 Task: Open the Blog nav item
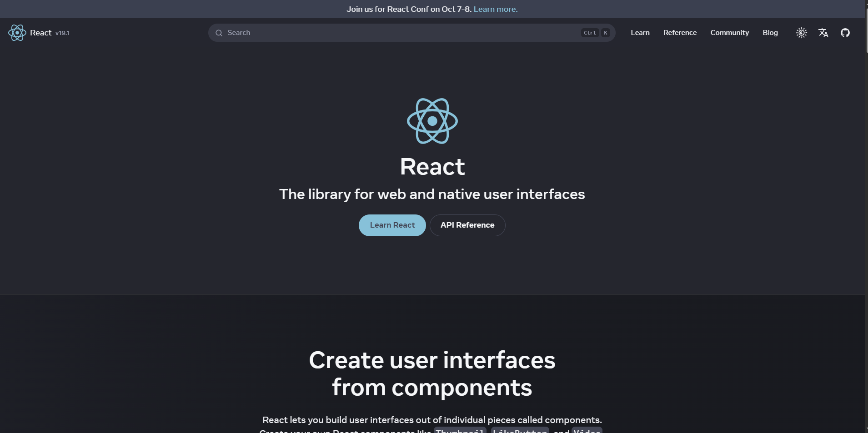click(x=770, y=33)
